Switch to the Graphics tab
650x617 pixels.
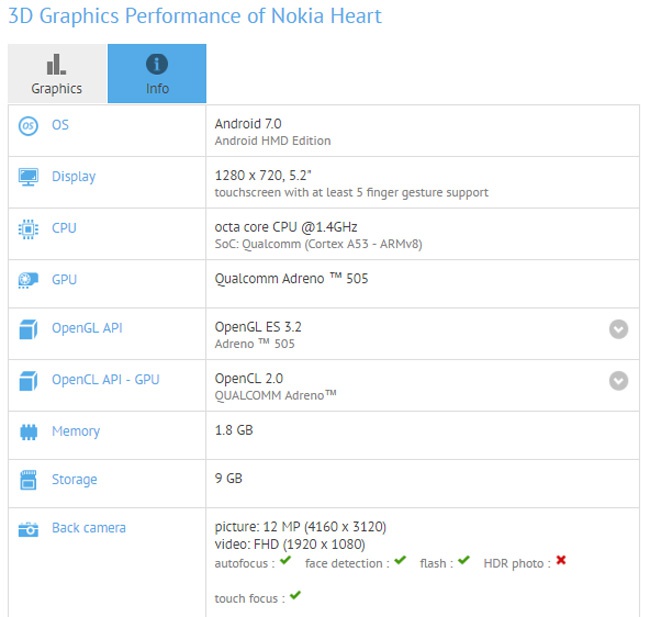point(56,74)
